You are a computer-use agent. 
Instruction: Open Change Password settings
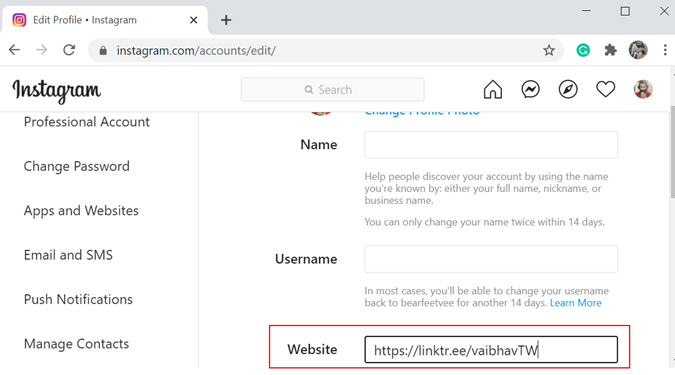pyautogui.click(x=77, y=166)
